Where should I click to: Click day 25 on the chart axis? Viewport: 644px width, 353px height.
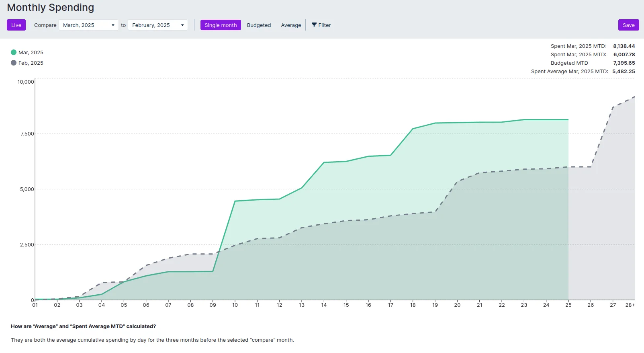(568, 305)
